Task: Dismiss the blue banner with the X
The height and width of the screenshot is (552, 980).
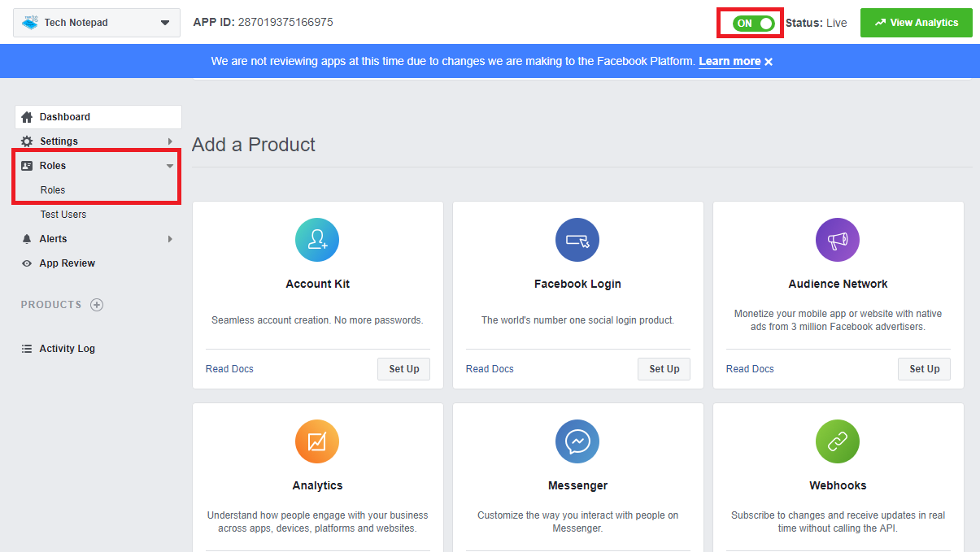Action: (769, 62)
